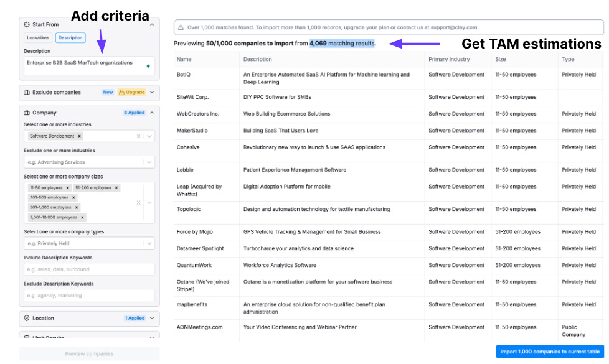
Task: Remove the 201-500 employees size tag
Action: (73, 198)
